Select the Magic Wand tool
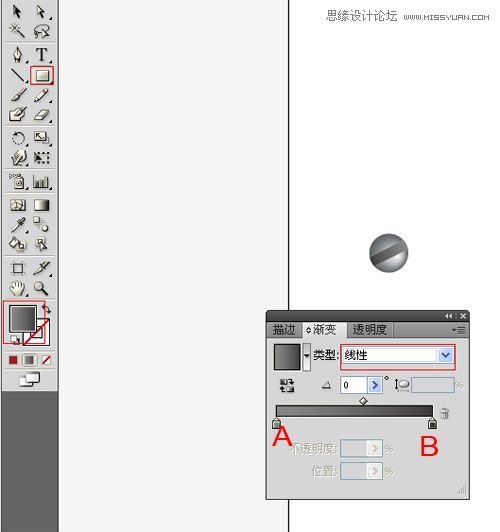 17,31
